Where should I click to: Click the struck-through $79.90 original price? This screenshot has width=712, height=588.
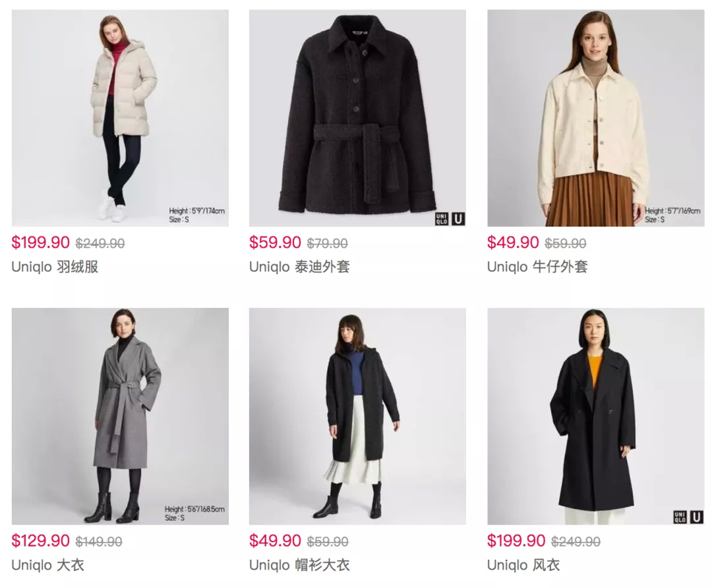coord(328,244)
